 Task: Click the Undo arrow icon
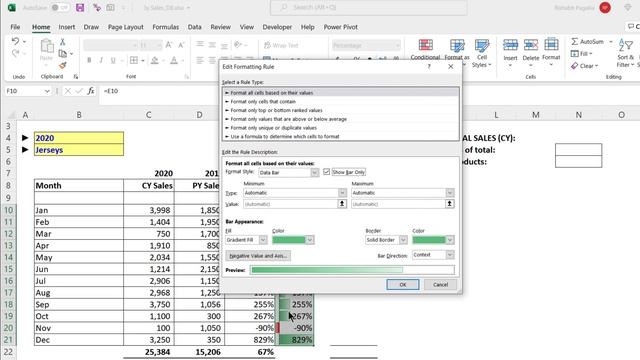16,41
